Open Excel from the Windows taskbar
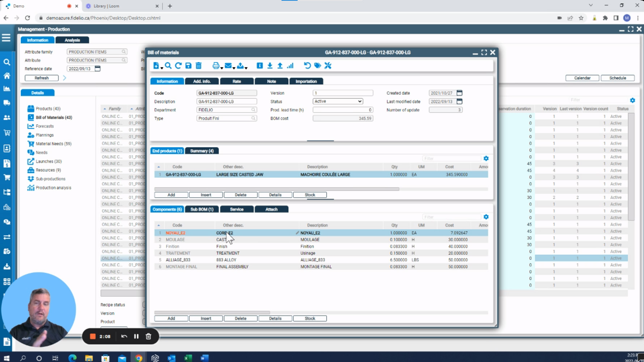The height and width of the screenshot is (362, 644). click(188, 358)
